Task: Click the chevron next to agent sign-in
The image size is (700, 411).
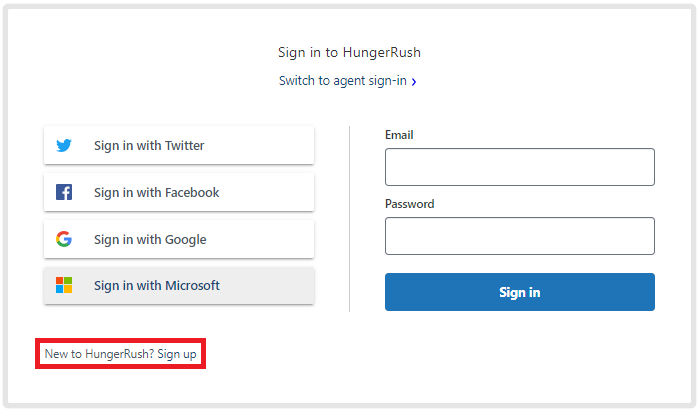Action: 414,82
